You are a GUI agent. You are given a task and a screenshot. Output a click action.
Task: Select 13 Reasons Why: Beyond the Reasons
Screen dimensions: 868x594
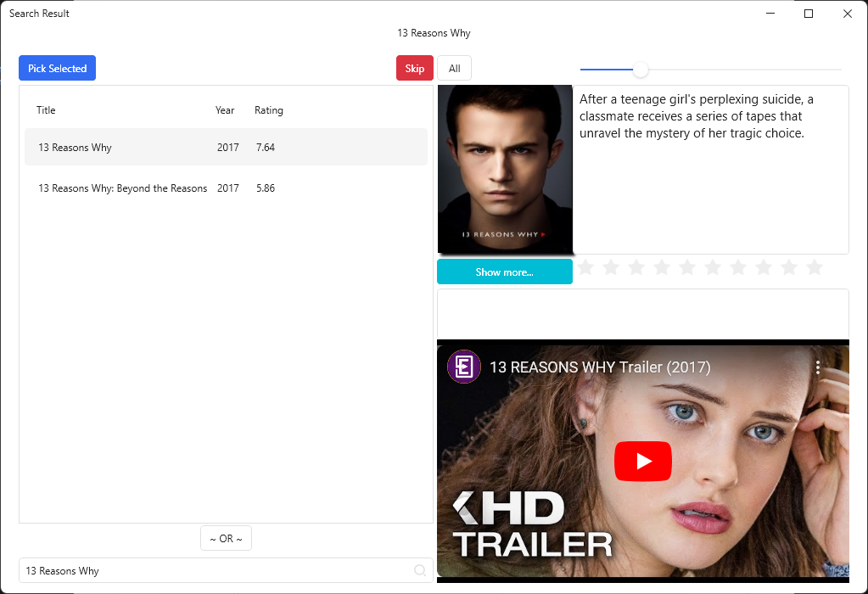pos(226,188)
